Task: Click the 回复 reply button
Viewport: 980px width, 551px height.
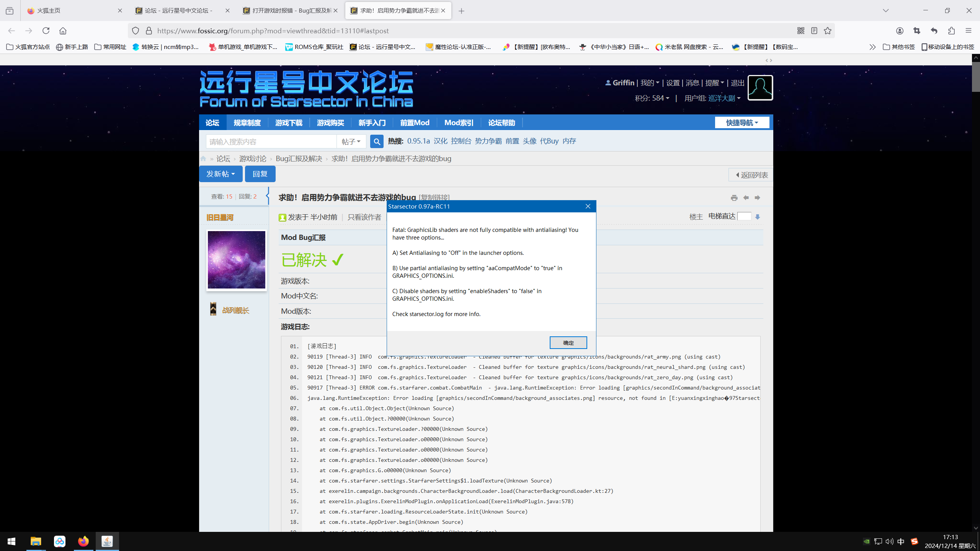Action: click(260, 174)
